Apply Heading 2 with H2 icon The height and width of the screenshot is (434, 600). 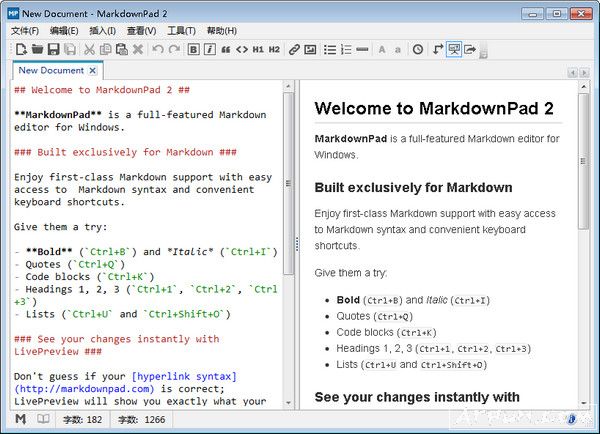pyautogui.click(x=274, y=49)
